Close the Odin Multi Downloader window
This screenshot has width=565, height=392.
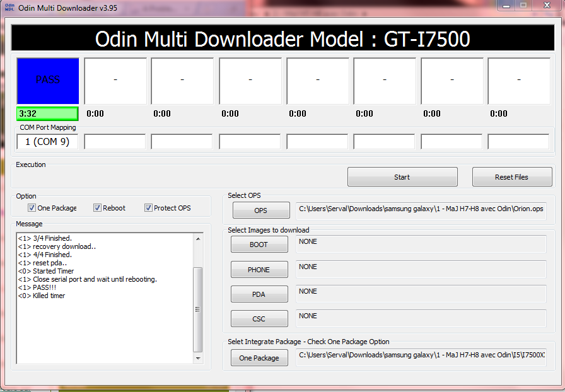click(547, 5)
